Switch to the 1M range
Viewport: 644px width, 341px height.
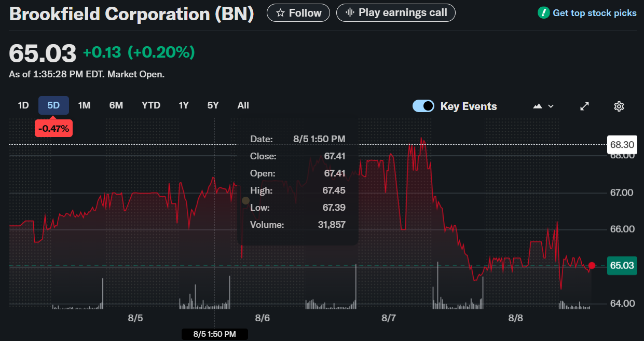[84, 105]
